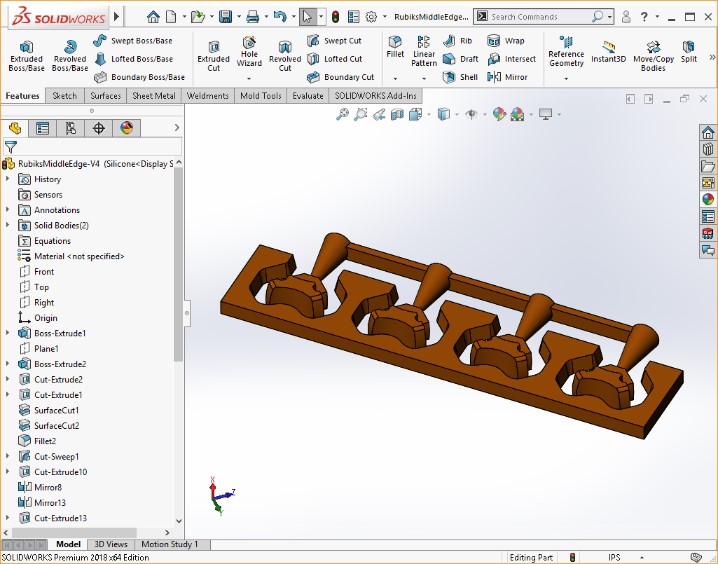Click the Edit Appearance icon

[499, 114]
